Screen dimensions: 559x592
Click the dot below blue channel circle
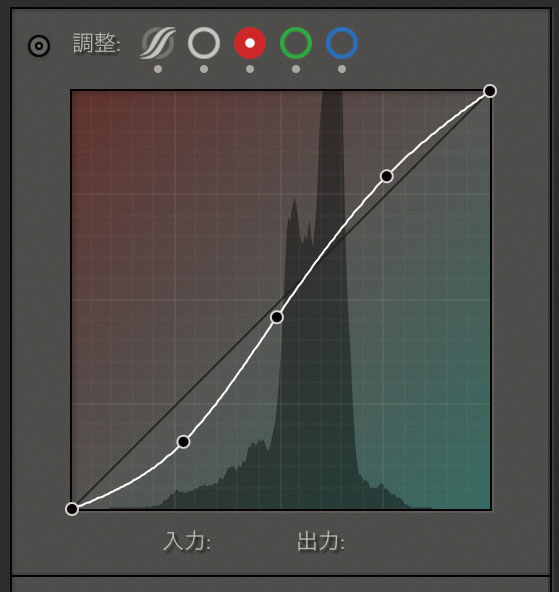[x=342, y=69]
